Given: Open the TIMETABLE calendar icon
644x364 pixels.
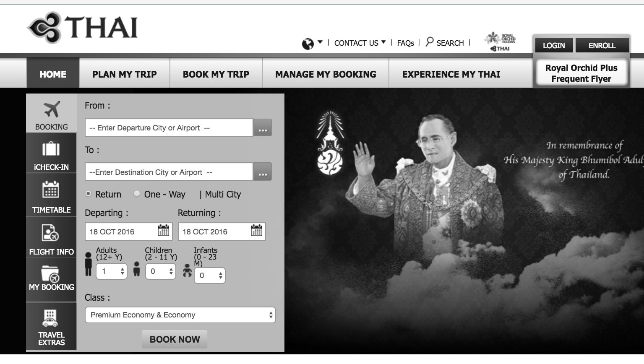Looking at the screenshot, I should coord(51,190).
